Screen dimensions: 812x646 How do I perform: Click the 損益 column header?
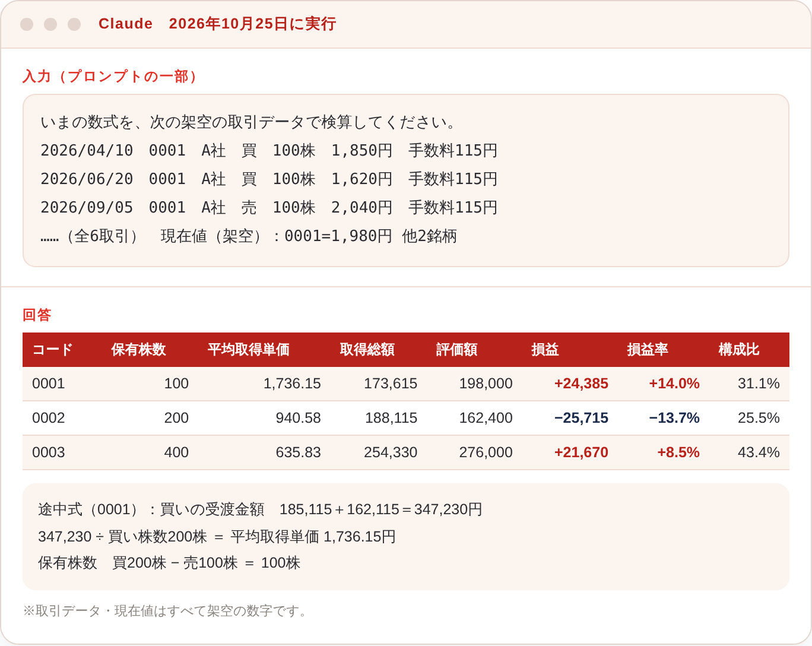[x=545, y=350]
